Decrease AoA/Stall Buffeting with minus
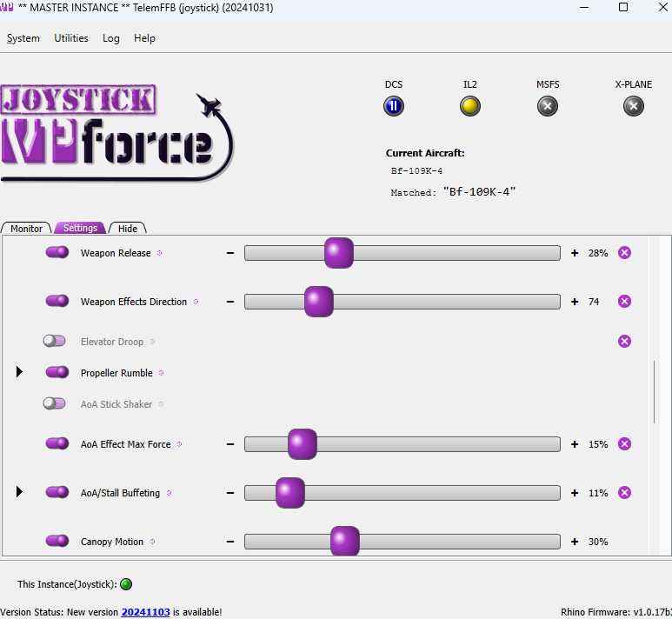672x619 pixels. (230, 493)
